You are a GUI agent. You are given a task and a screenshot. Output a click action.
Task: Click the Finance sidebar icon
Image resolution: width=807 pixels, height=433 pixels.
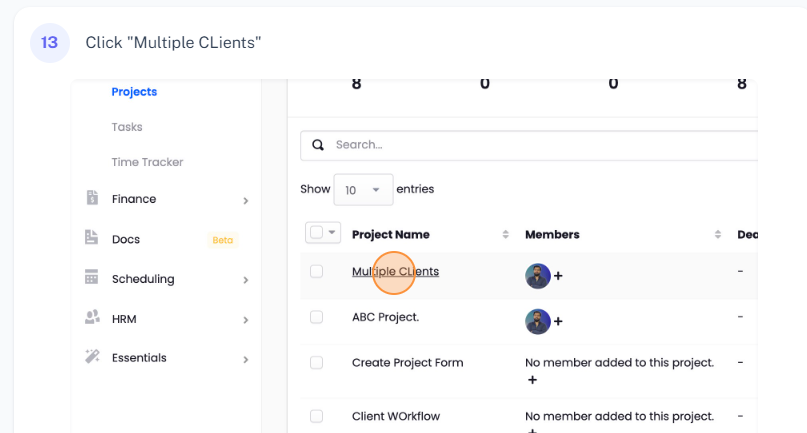tap(92, 198)
